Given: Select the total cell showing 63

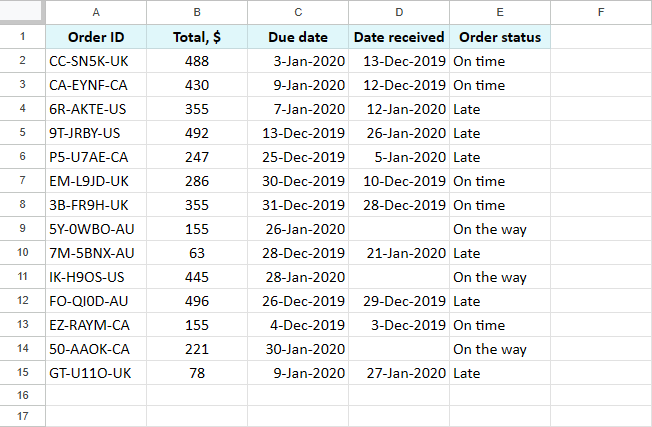Looking at the screenshot, I should pos(197,253).
